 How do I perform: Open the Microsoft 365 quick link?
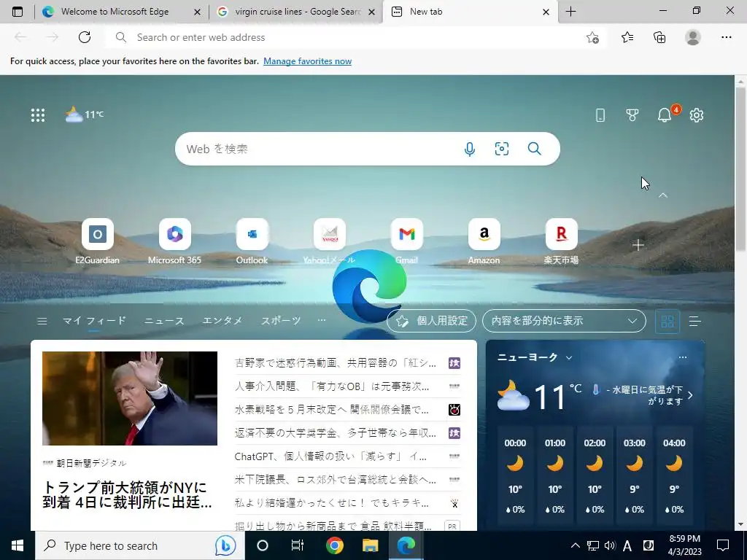tap(174, 241)
